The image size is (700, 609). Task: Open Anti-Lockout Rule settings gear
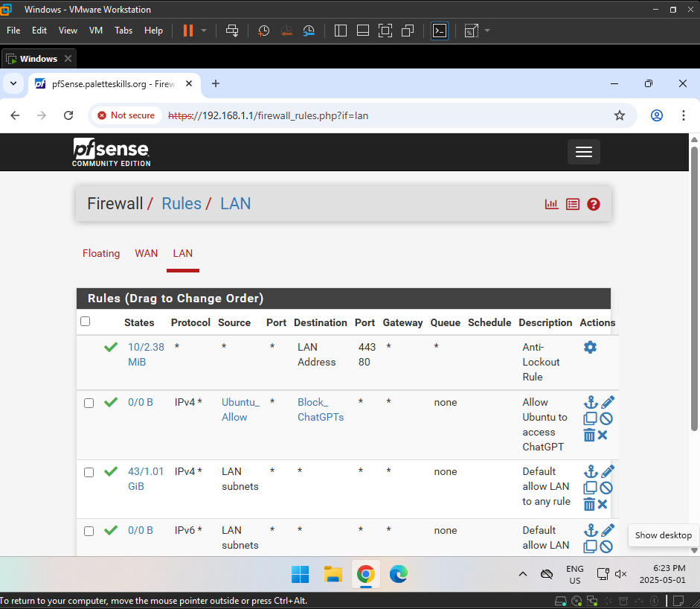click(590, 347)
